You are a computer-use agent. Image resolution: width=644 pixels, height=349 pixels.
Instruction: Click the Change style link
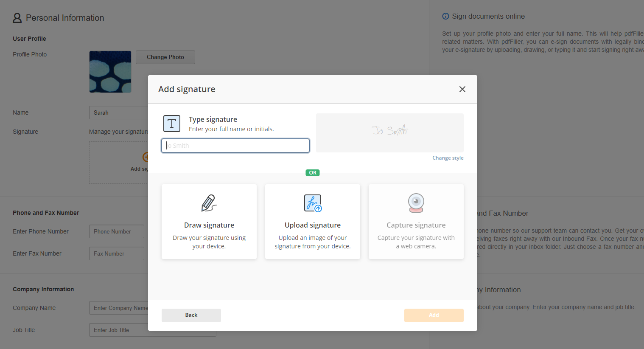[448, 158]
